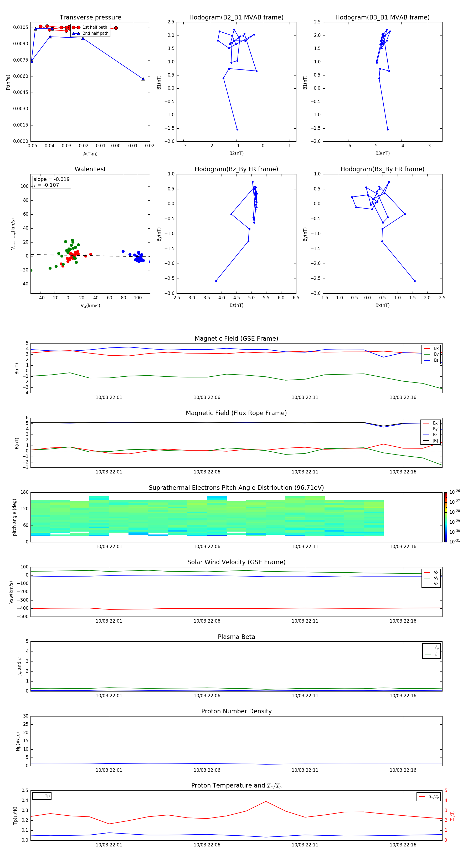Click the |B| legend entry
Screen dimensions: 473x868
point(431,441)
